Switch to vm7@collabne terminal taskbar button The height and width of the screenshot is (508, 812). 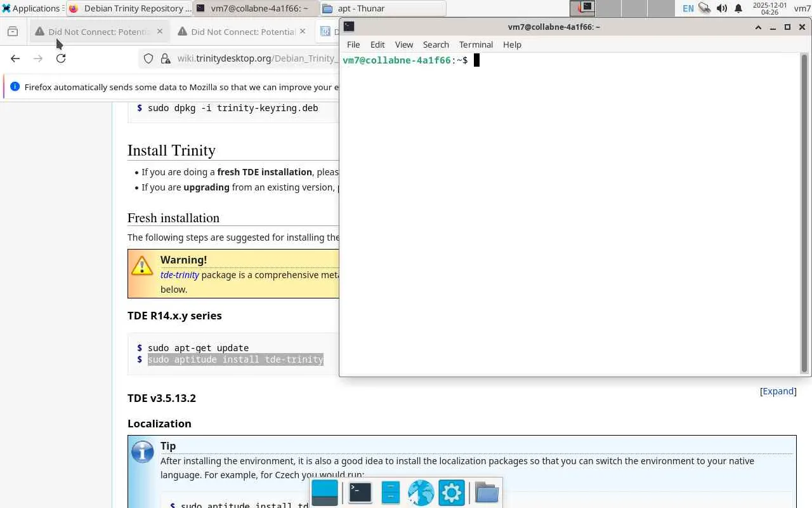pyautogui.click(x=256, y=8)
